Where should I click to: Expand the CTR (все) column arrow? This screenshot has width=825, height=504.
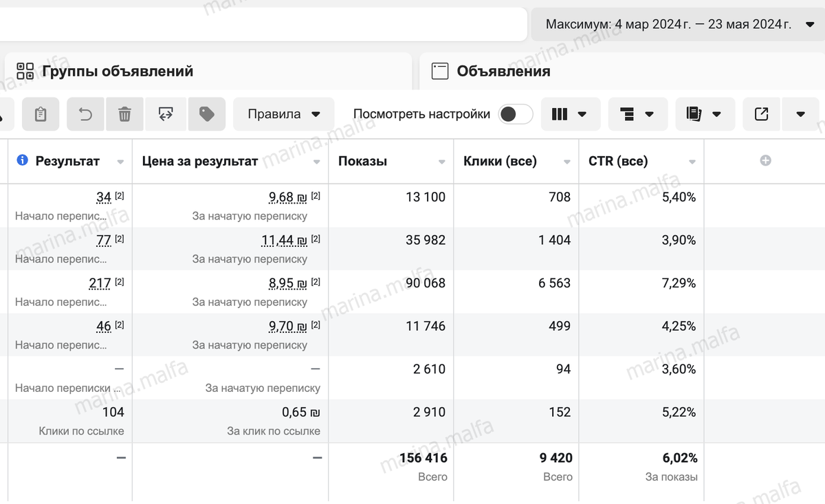[x=692, y=162]
